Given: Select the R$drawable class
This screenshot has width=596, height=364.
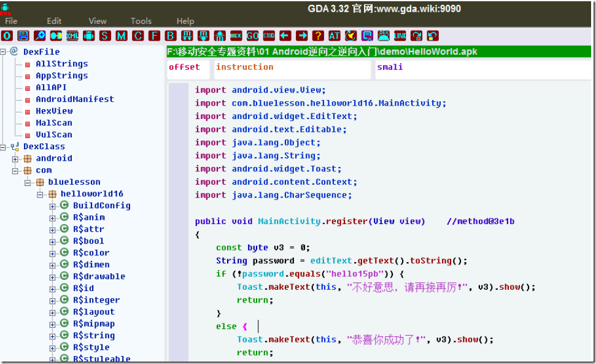Looking at the screenshot, I should [x=99, y=276].
